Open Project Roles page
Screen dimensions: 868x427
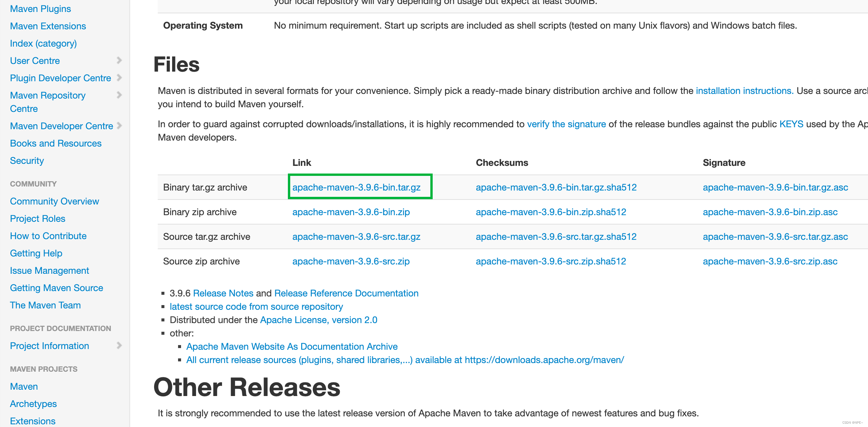pyautogui.click(x=37, y=218)
